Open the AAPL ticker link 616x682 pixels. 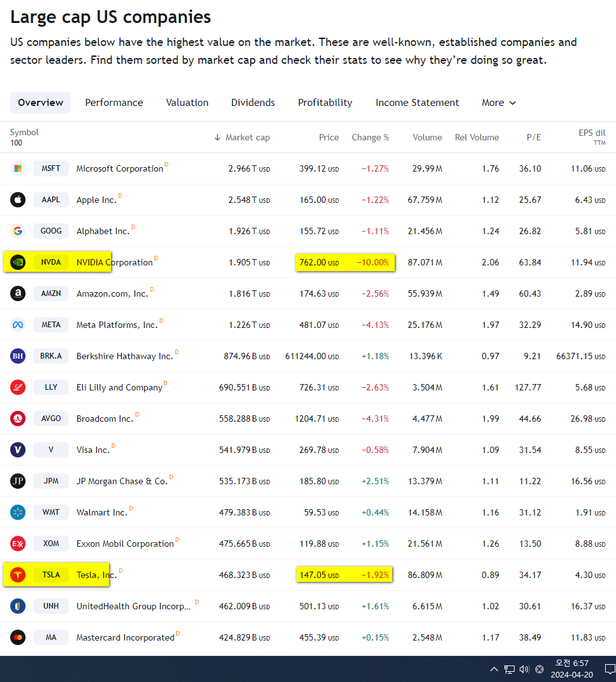coord(51,200)
